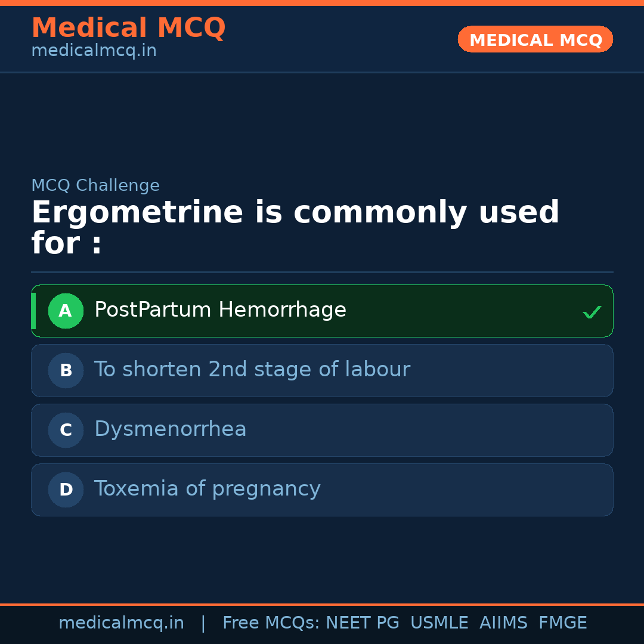
Task: Click the orange MEDICAL MCQ badge
Action: pos(535,39)
